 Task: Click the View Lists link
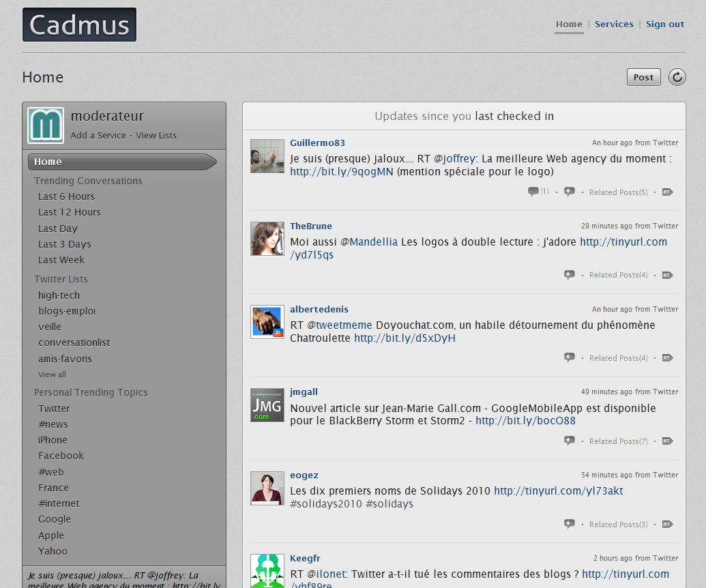[156, 135]
